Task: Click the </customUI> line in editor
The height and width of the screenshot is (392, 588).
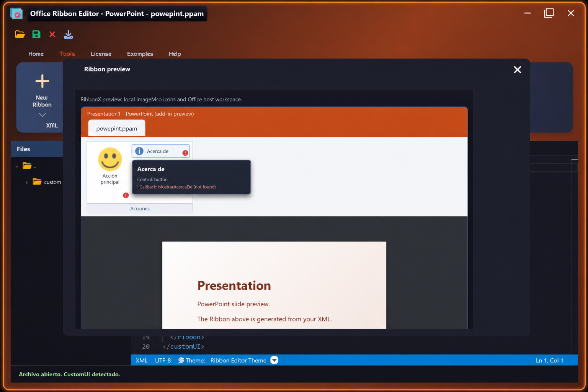Action: [x=183, y=346]
